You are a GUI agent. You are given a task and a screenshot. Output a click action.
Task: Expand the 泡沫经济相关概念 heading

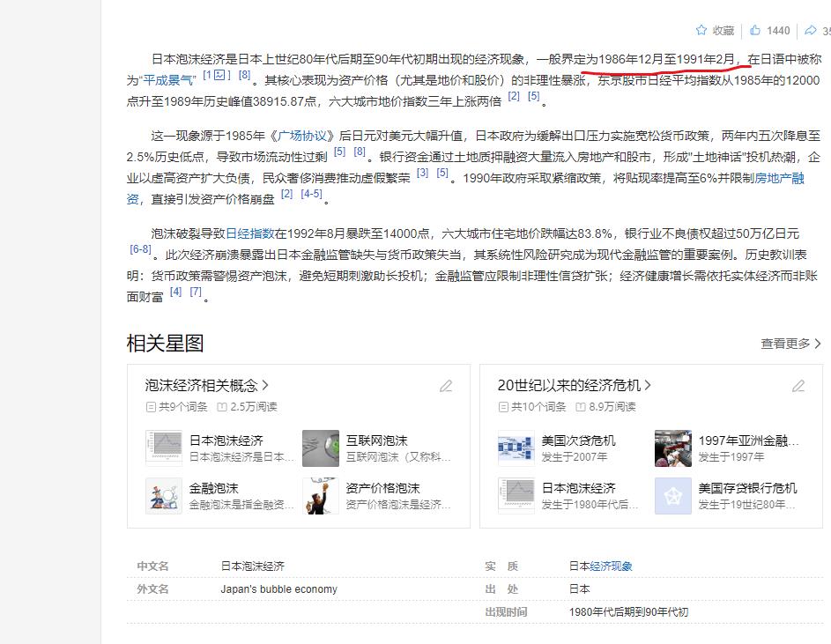[207, 385]
